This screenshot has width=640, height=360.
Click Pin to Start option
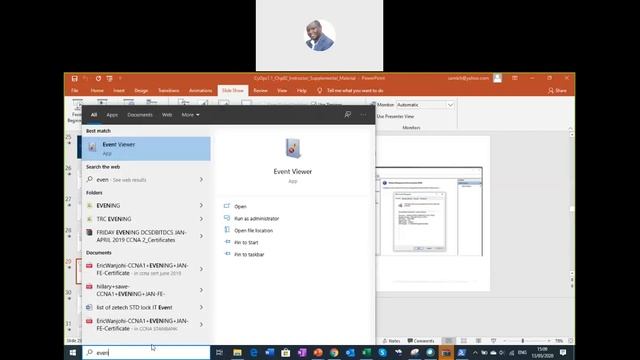pos(246,242)
